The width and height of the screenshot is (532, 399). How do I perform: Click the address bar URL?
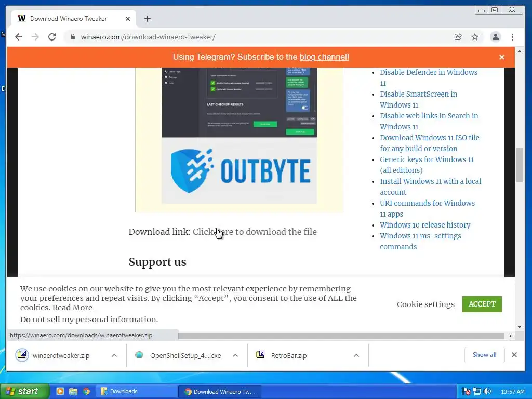click(x=148, y=37)
